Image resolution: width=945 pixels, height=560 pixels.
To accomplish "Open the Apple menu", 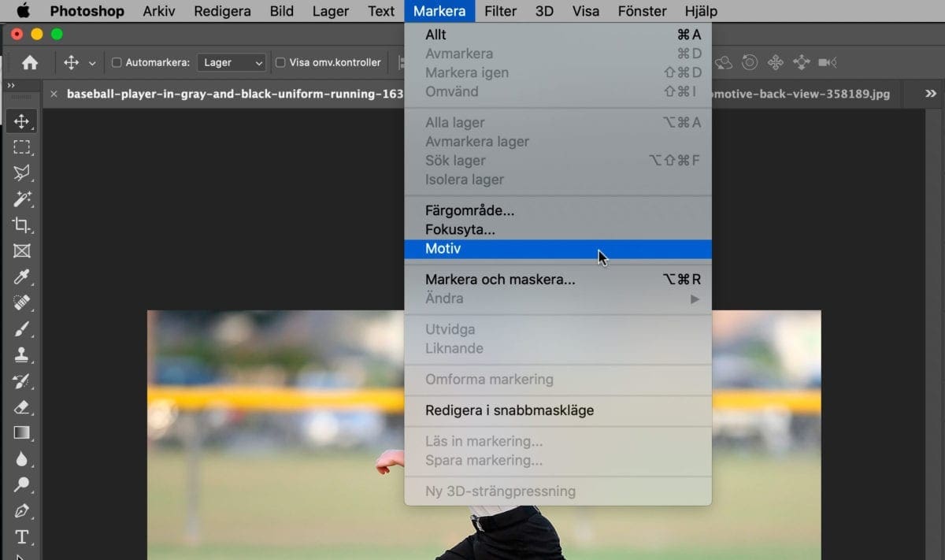I will tap(23, 11).
